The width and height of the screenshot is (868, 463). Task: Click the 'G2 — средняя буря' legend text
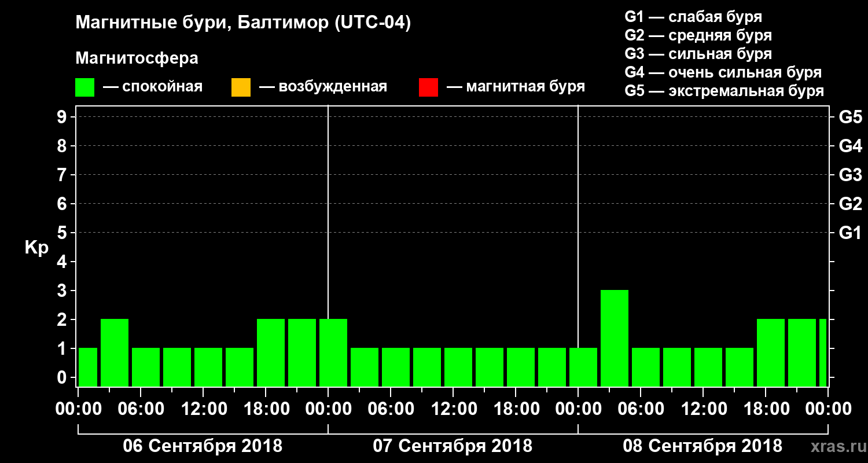pos(698,35)
